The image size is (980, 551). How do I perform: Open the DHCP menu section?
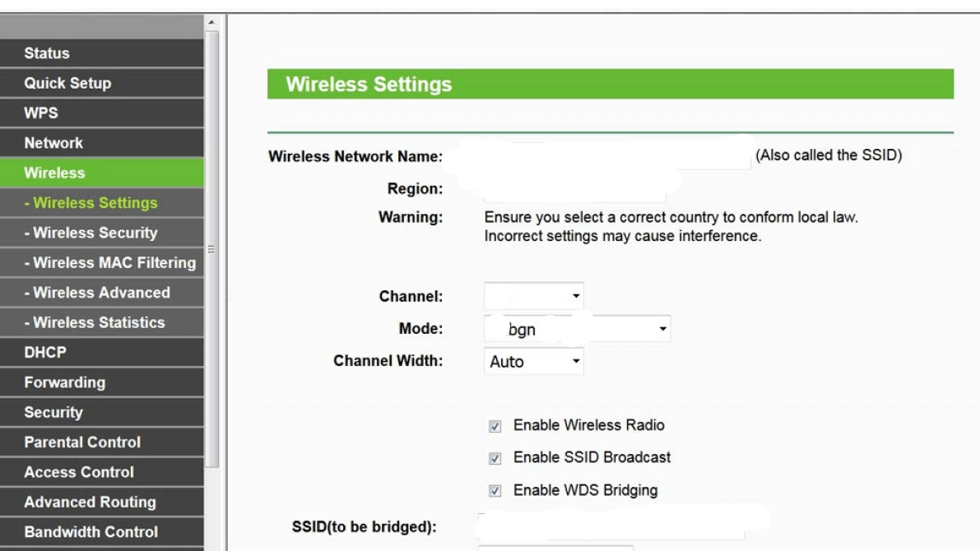coord(102,352)
